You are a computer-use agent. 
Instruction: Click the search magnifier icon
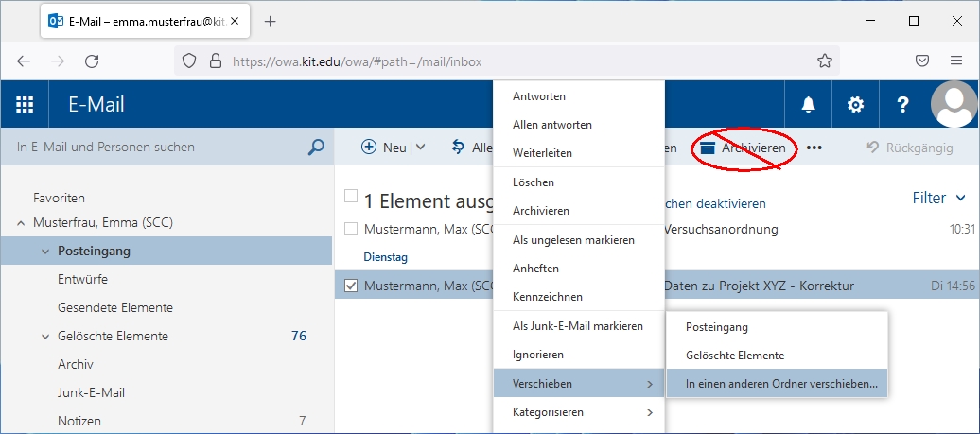pyautogui.click(x=316, y=148)
